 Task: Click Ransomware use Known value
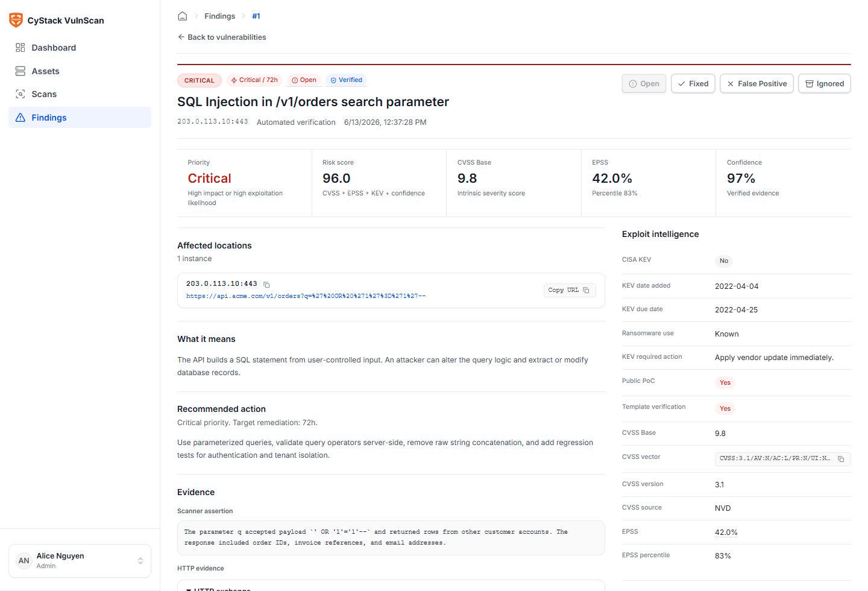tap(727, 334)
